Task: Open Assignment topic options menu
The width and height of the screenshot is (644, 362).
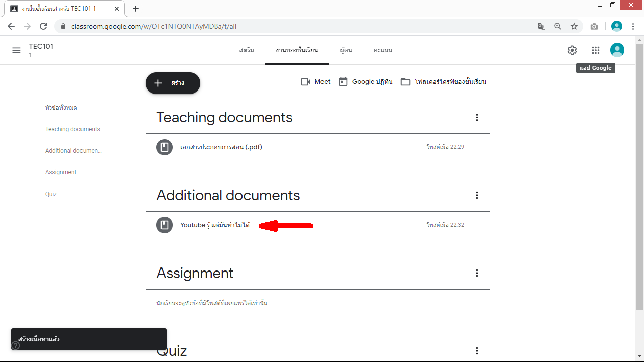Action: [x=477, y=273]
